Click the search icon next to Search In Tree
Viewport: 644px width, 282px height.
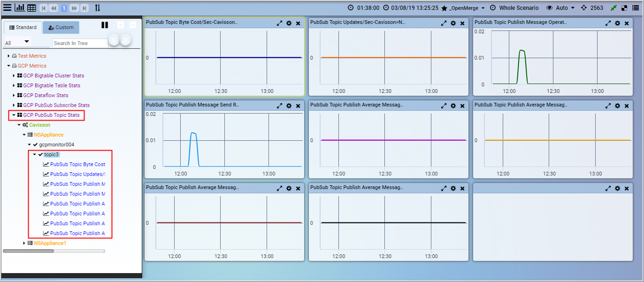coord(113,40)
